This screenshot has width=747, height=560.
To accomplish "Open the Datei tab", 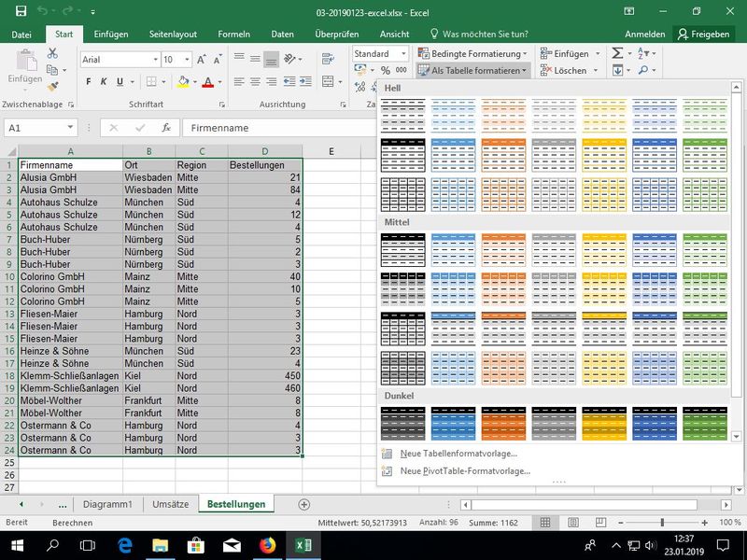I will coord(21,35).
